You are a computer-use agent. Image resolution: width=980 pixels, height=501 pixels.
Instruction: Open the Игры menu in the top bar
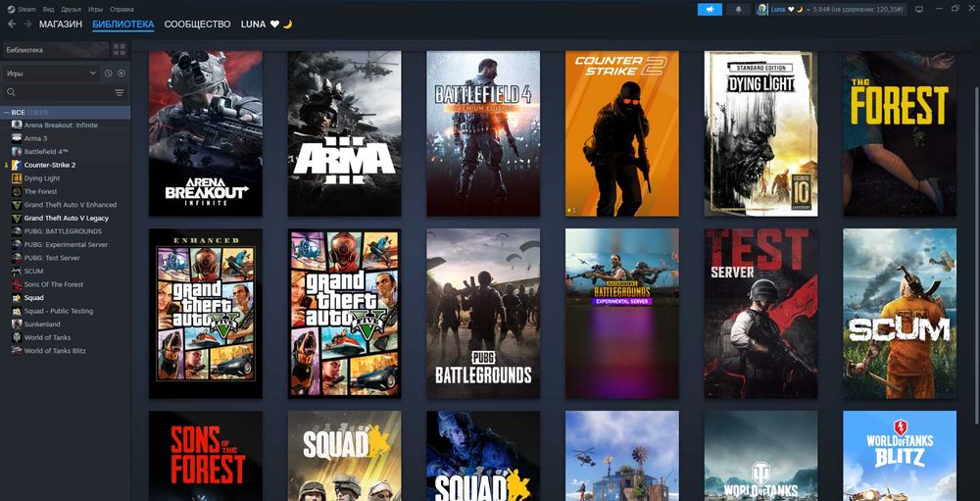(96, 10)
